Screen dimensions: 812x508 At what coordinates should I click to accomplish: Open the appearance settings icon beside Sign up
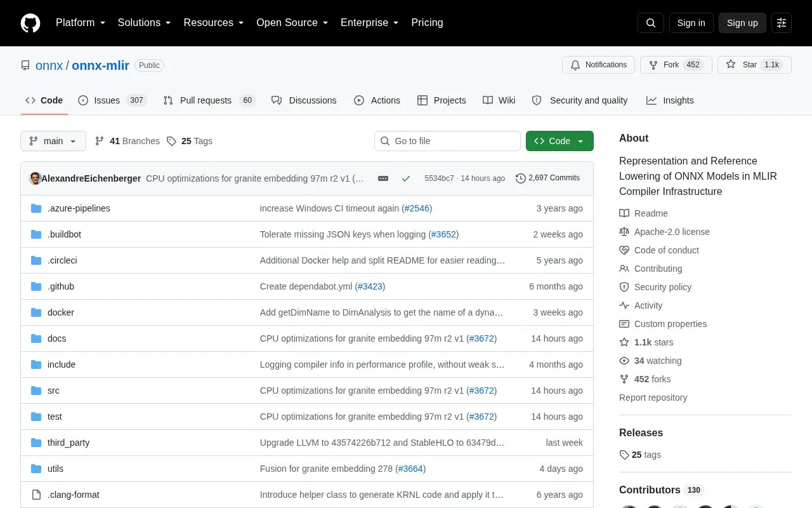[x=782, y=23]
